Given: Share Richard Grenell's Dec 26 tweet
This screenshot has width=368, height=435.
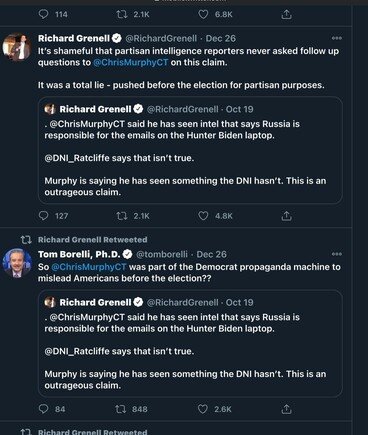Looking at the screenshot, I should [x=286, y=216].
